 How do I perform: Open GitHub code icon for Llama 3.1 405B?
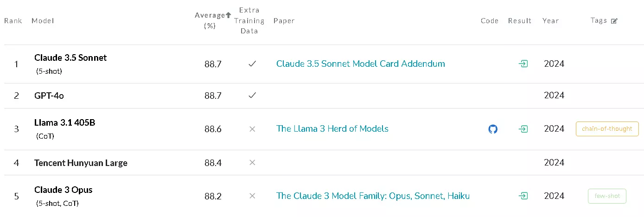[x=493, y=129]
